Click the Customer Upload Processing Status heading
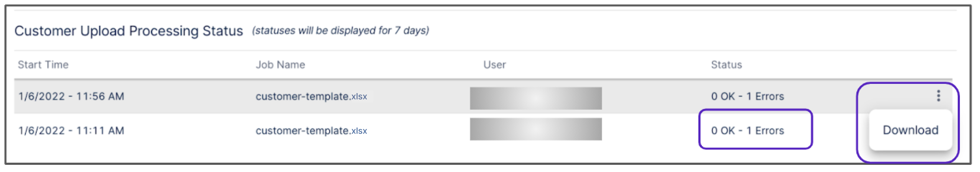 click(129, 31)
